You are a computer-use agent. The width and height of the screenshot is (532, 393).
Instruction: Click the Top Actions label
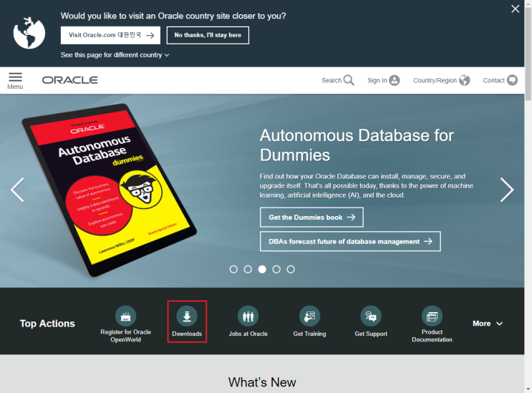47,324
